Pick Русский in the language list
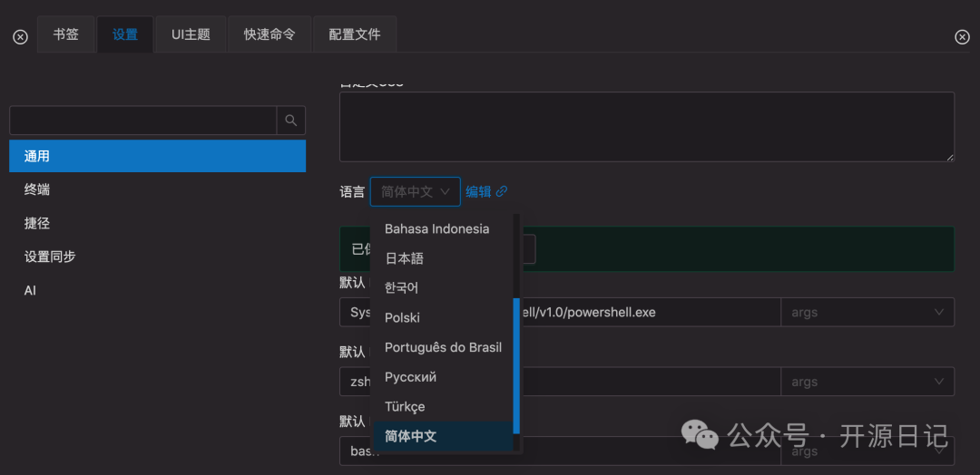This screenshot has height=475, width=980. tap(410, 376)
